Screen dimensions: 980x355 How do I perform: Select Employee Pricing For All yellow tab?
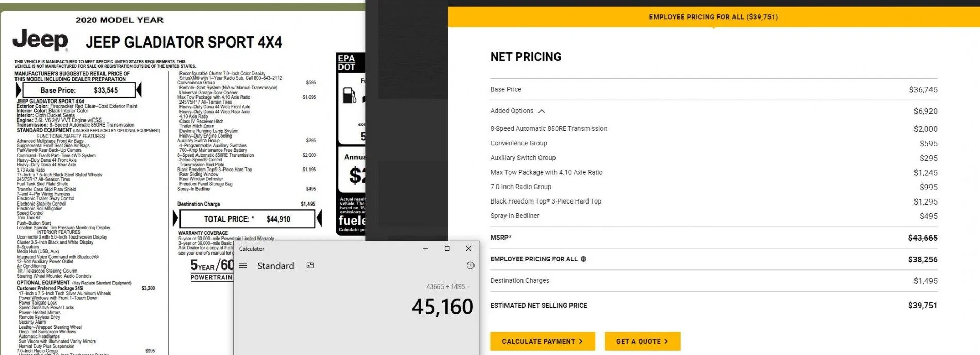coord(713,17)
